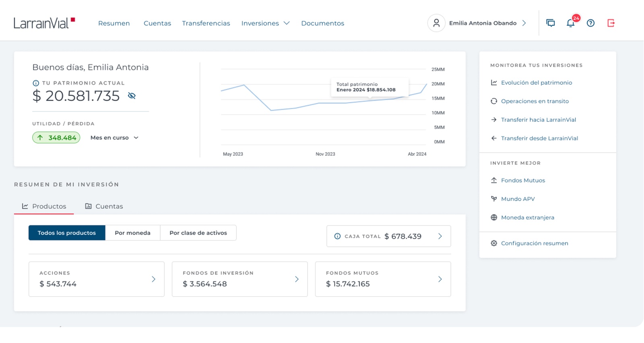The width and height of the screenshot is (644, 343).
Task: Click the patrimonio chart line at Enero 2024
Action: (x=369, y=100)
